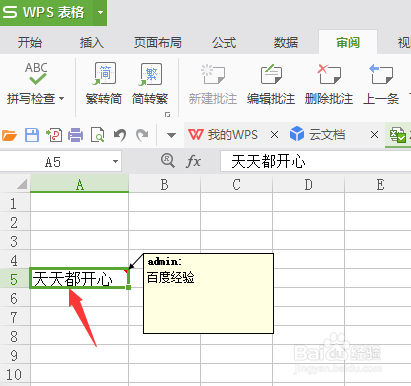This screenshot has height=386, width=411.
Task: Select row 1 header
Action: coord(15,203)
